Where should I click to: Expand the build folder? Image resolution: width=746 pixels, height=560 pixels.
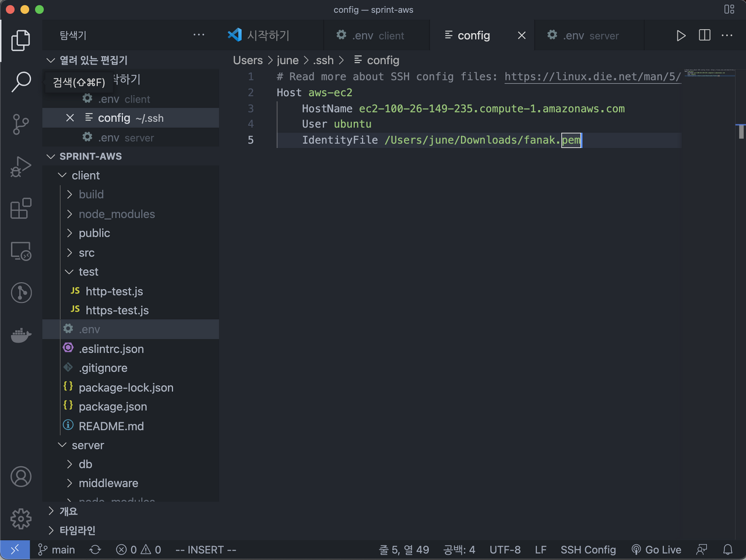131,195
